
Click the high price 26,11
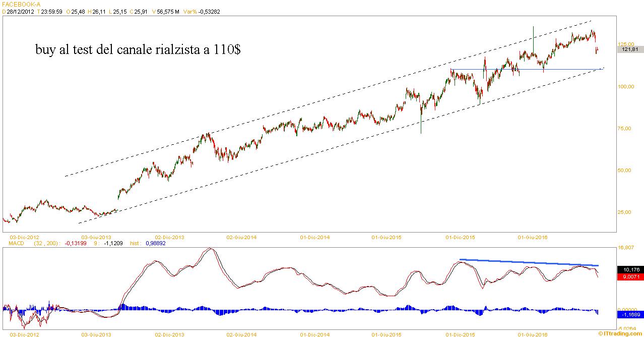click(x=99, y=12)
